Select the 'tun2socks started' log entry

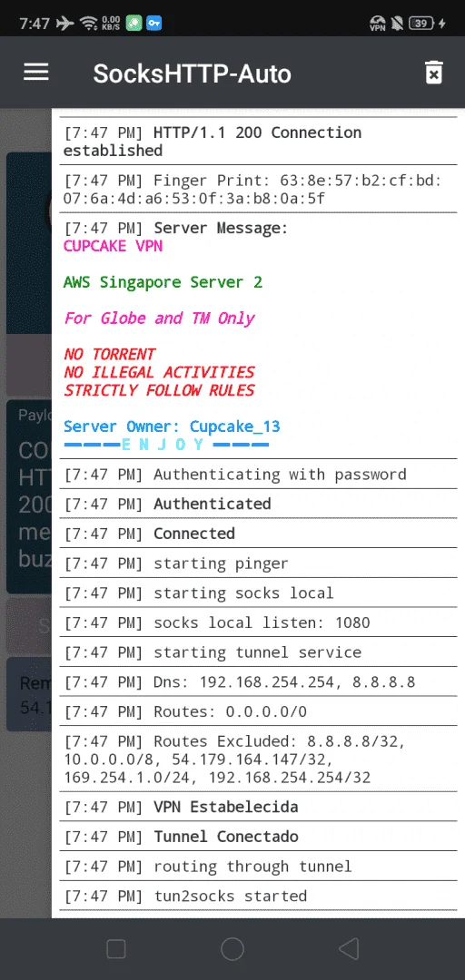pos(259,897)
